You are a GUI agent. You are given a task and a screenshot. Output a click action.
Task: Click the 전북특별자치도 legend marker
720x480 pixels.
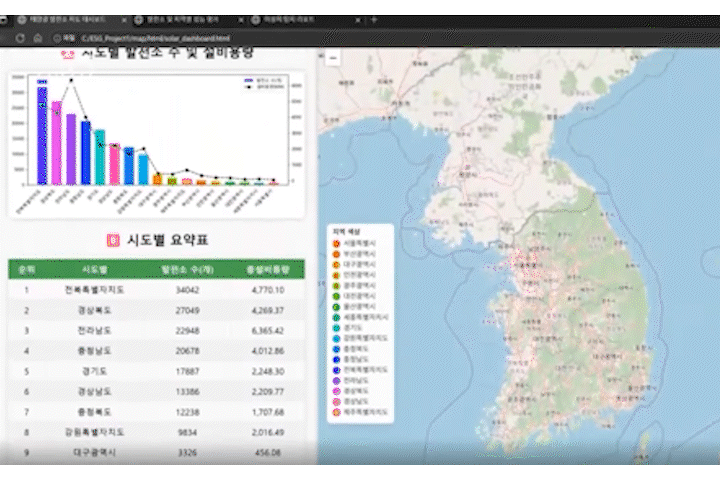tap(336, 370)
